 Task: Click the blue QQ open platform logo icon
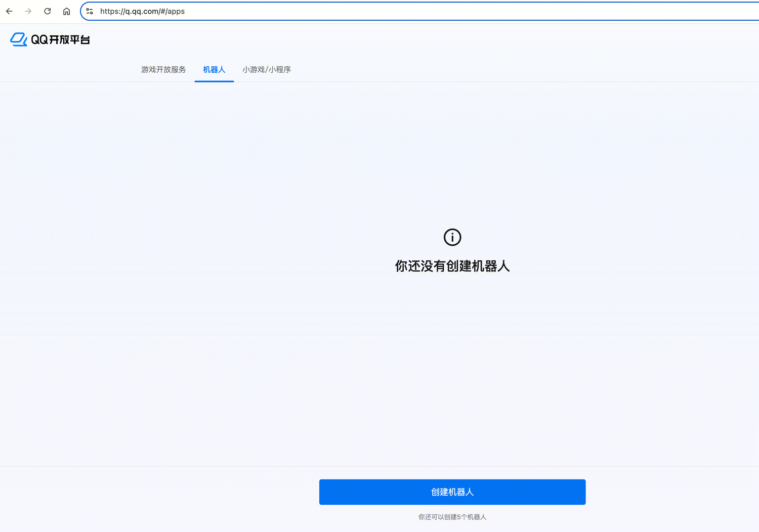19,39
